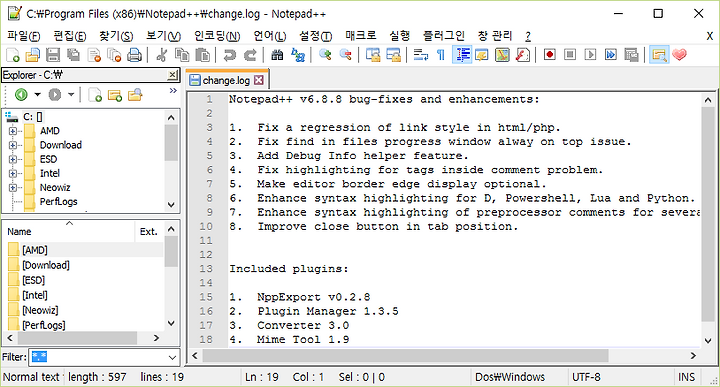
Task: Run macro multiple times icon
Action: [611, 55]
